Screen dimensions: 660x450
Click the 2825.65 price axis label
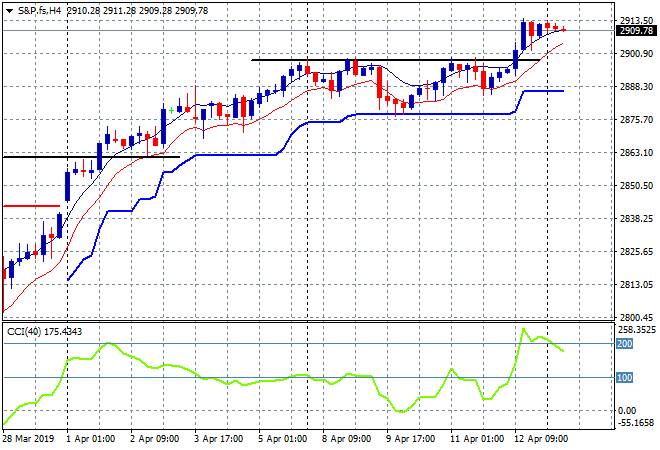tap(636, 252)
